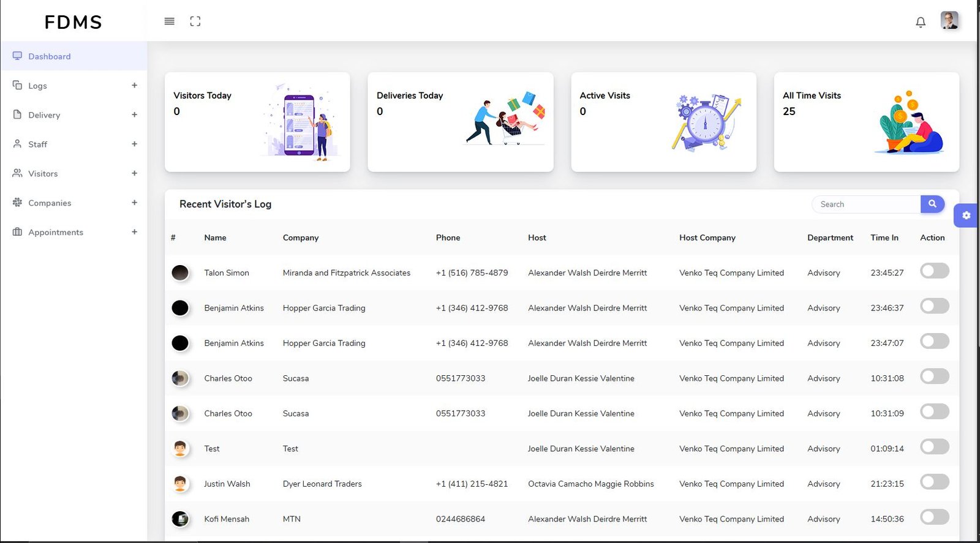Toggle action switch for 10:31:08 row
980x543 pixels.
pos(935,376)
